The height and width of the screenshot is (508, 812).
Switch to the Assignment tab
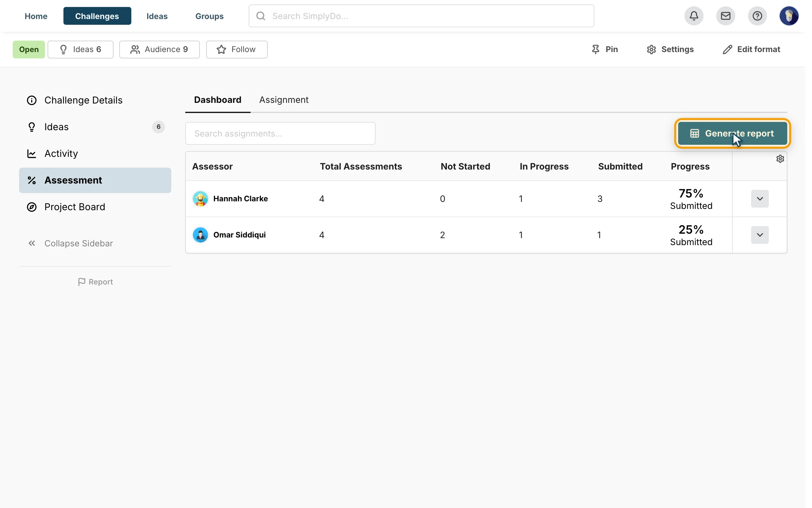(x=284, y=100)
